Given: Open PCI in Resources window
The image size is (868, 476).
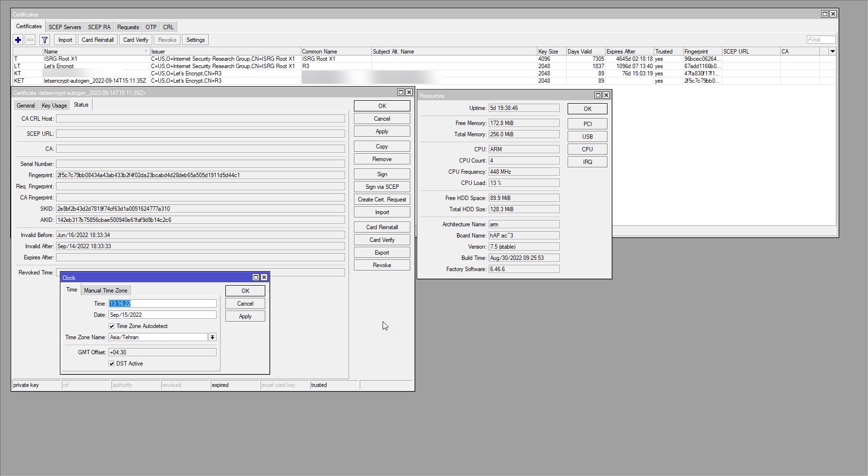Looking at the screenshot, I should tap(588, 124).
